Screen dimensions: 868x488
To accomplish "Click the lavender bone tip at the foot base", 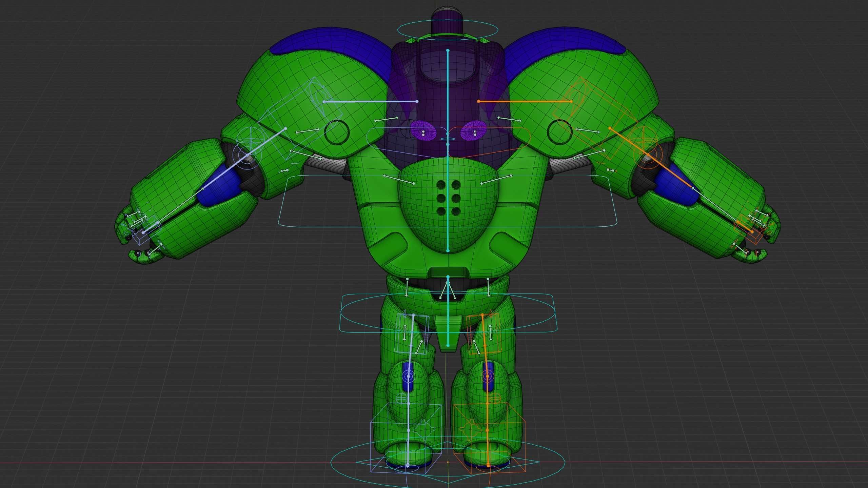I will (x=408, y=466).
